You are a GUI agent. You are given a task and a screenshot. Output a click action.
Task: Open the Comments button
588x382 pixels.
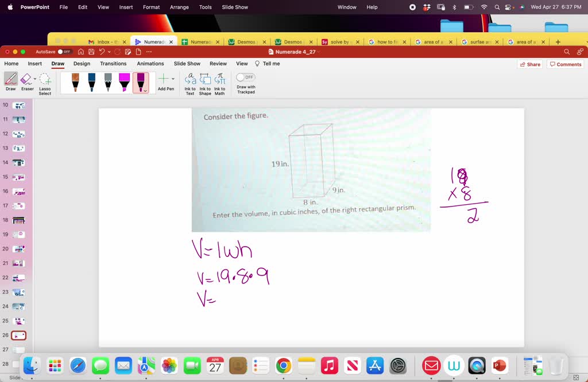(x=566, y=64)
